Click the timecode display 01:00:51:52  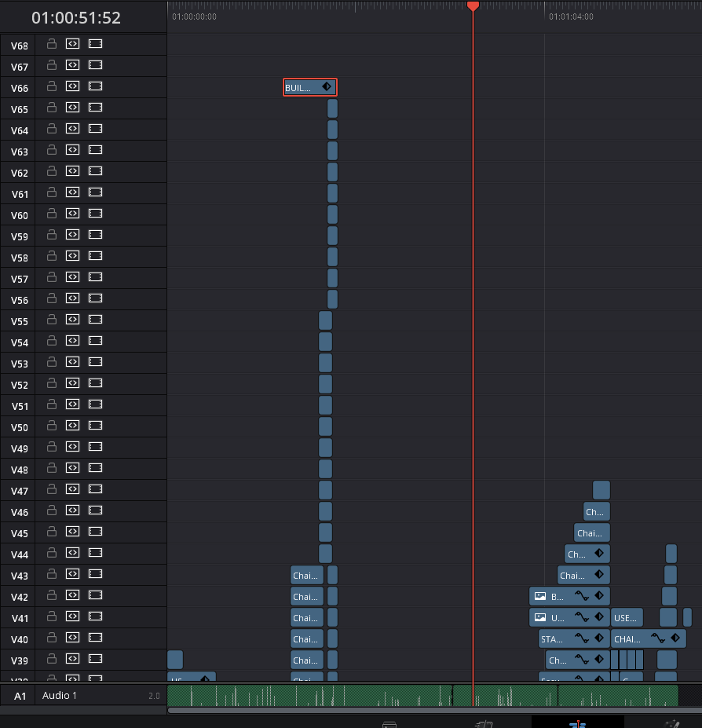pos(76,17)
